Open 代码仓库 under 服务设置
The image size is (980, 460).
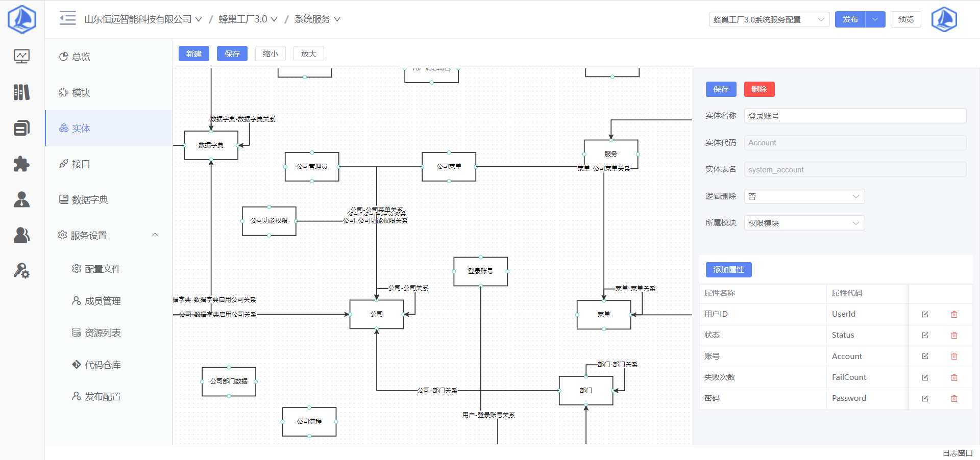(x=108, y=365)
